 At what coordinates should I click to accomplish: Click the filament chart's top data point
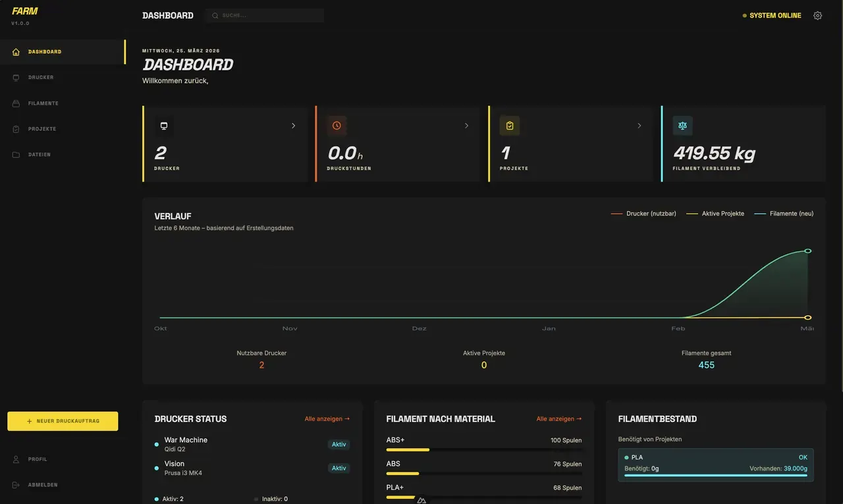pos(808,251)
